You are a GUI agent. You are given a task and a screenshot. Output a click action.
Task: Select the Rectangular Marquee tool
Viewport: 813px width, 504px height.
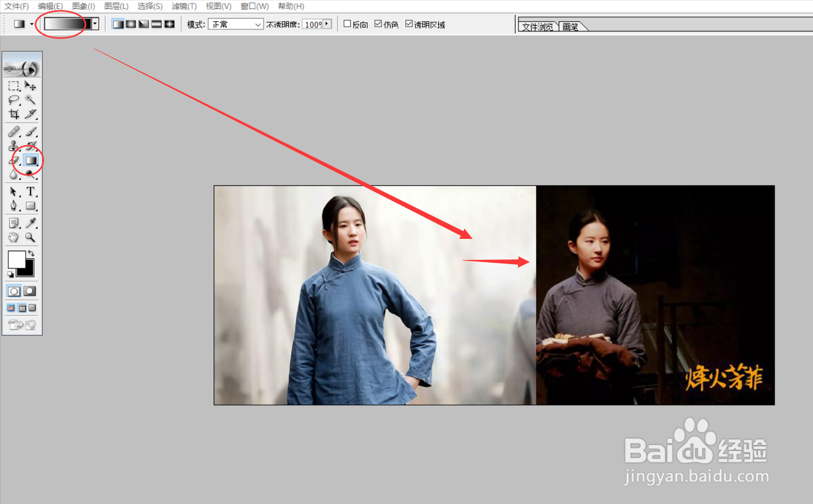click(14, 86)
